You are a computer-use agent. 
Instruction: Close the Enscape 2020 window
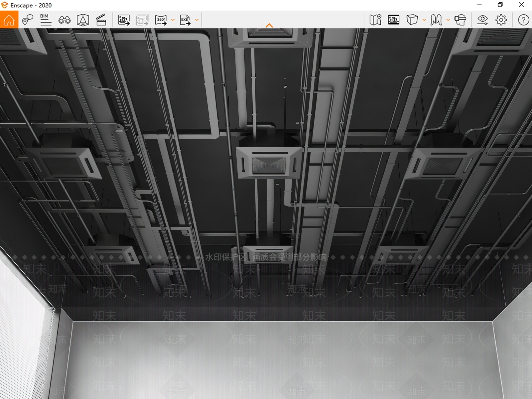click(521, 5)
